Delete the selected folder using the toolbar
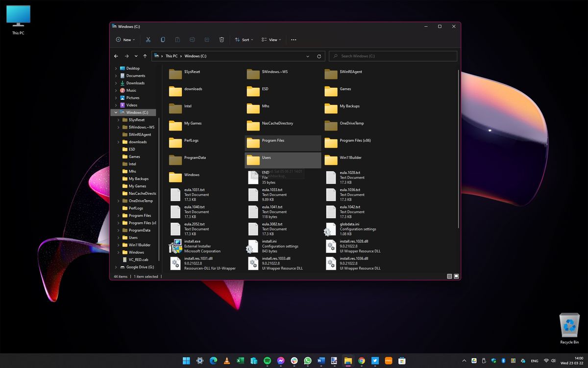 [x=221, y=39]
